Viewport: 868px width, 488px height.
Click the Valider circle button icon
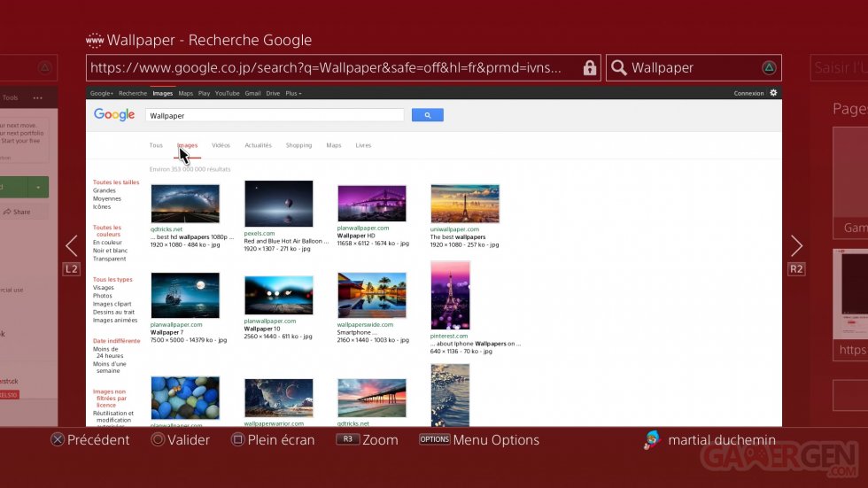coord(158,440)
